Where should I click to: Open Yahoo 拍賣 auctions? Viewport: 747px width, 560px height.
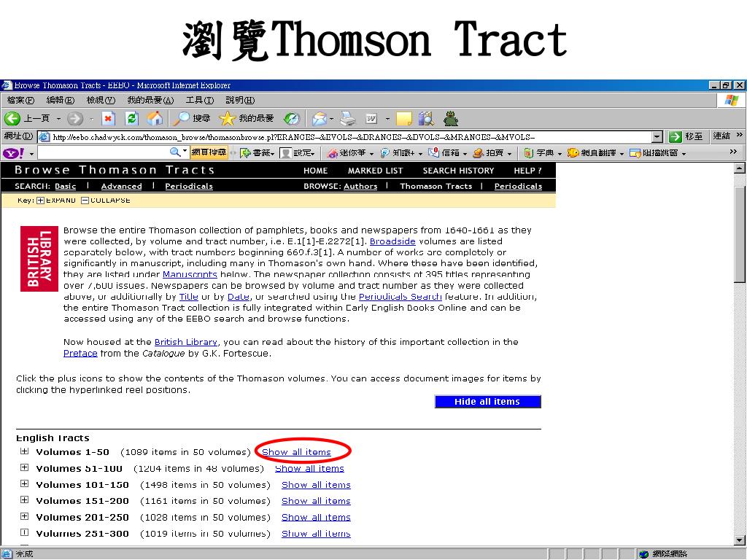(492, 153)
